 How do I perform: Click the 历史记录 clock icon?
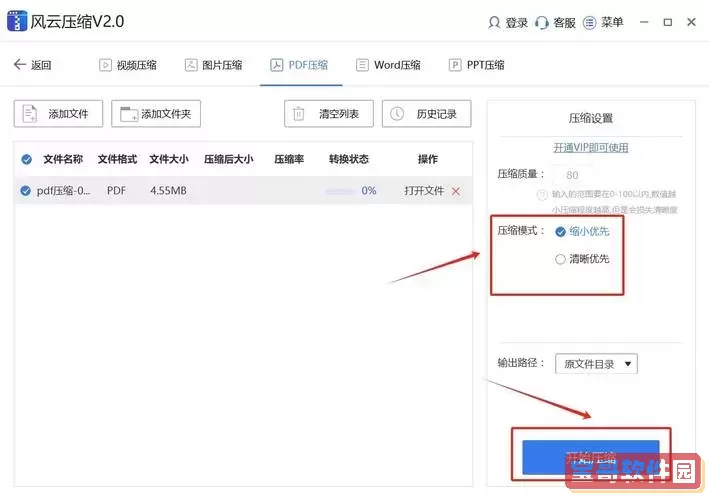tap(397, 113)
